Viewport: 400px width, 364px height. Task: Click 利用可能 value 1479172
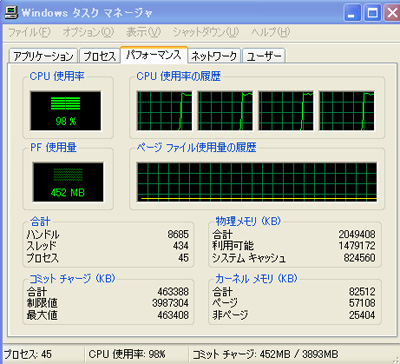[x=357, y=246]
